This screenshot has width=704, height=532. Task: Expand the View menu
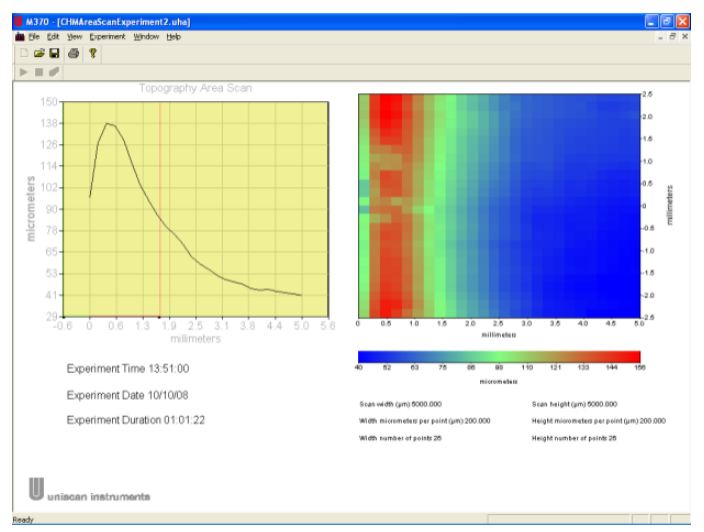[x=76, y=36]
